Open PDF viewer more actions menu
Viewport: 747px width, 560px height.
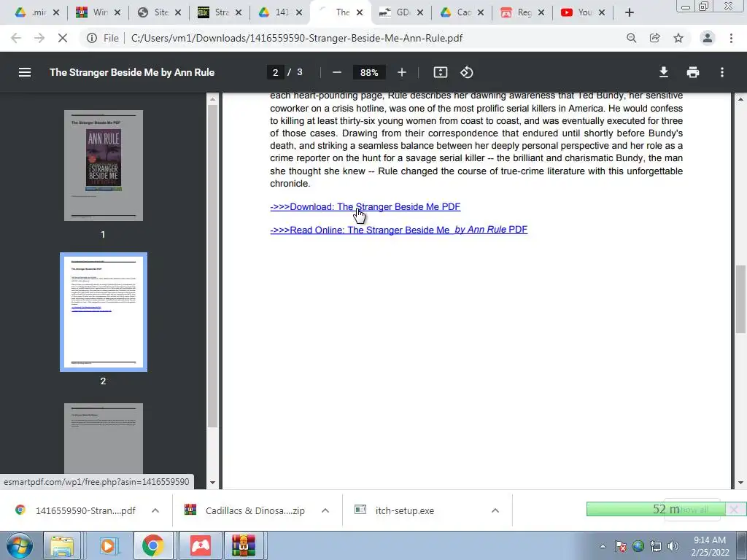click(722, 72)
